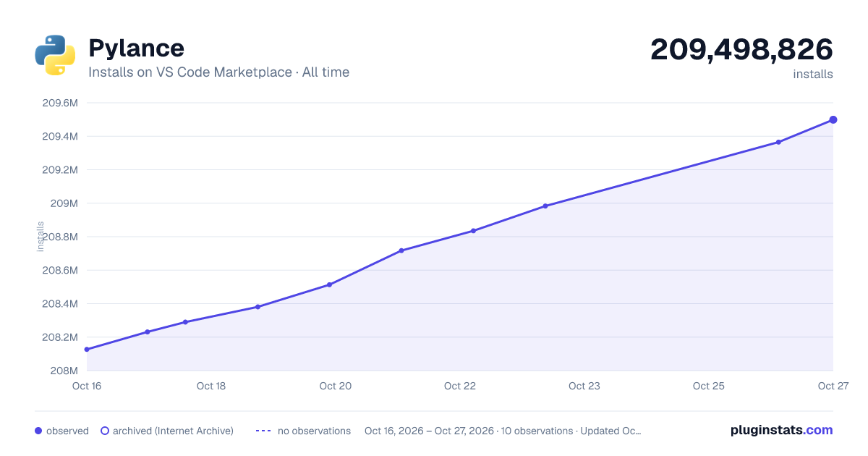Click the first data point at Oct 16
The width and height of the screenshot is (868, 456).
click(87, 350)
